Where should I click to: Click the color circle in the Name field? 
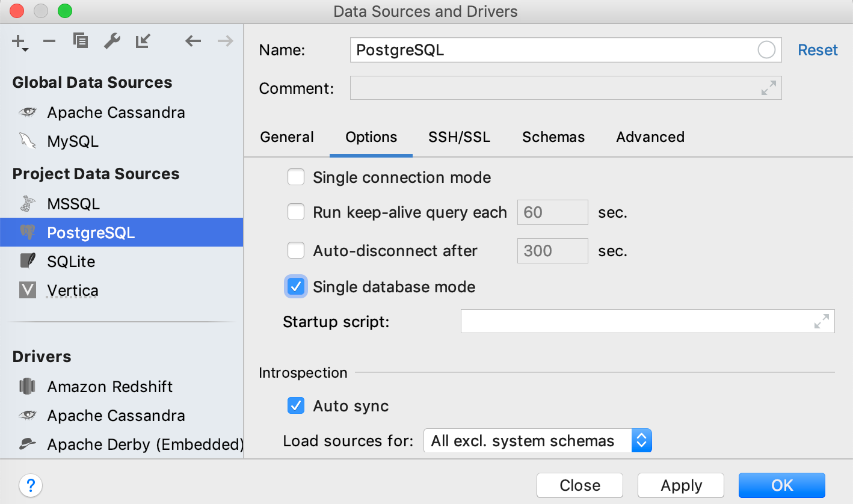pyautogui.click(x=766, y=50)
